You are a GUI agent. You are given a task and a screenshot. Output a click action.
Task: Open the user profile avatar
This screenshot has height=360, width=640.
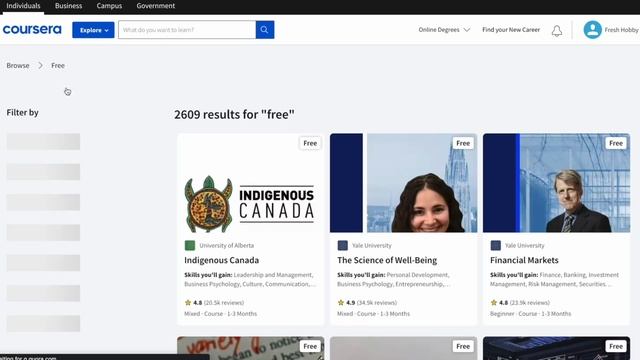pyautogui.click(x=592, y=30)
